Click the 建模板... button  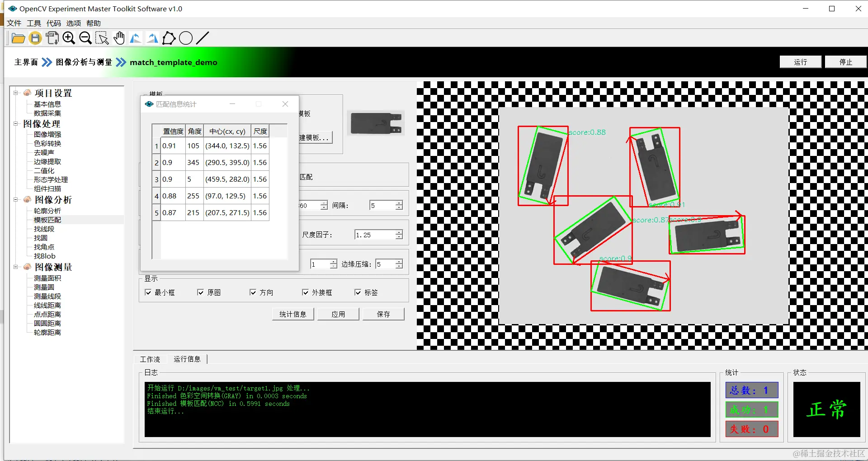pyautogui.click(x=316, y=137)
